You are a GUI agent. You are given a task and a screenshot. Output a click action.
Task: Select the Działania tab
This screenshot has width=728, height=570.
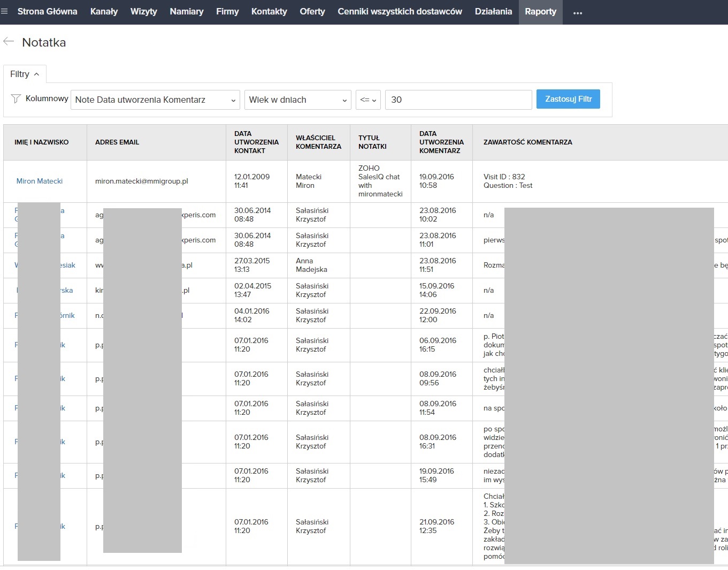click(493, 12)
